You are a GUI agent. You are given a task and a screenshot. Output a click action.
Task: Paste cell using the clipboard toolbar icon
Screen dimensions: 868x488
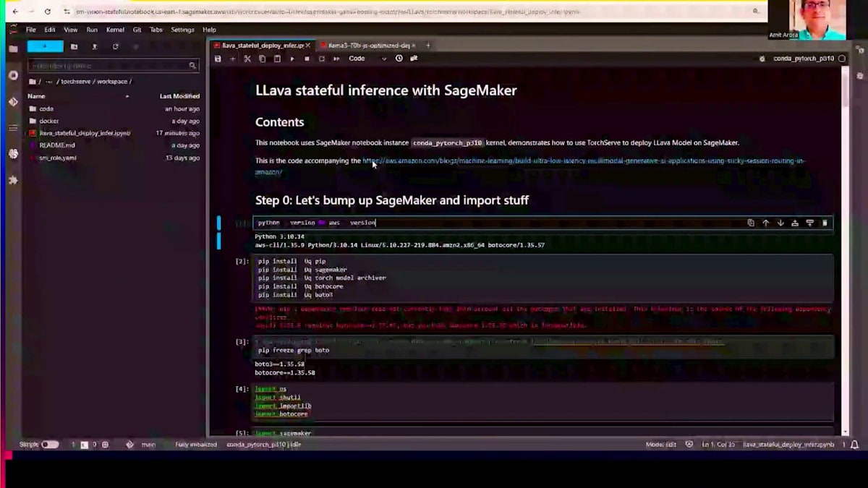276,59
